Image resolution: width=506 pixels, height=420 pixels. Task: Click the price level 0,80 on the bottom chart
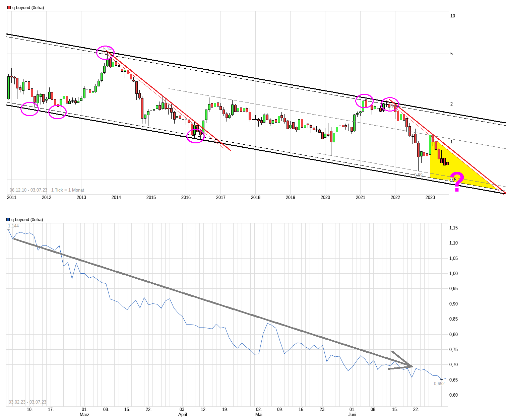click(453, 334)
